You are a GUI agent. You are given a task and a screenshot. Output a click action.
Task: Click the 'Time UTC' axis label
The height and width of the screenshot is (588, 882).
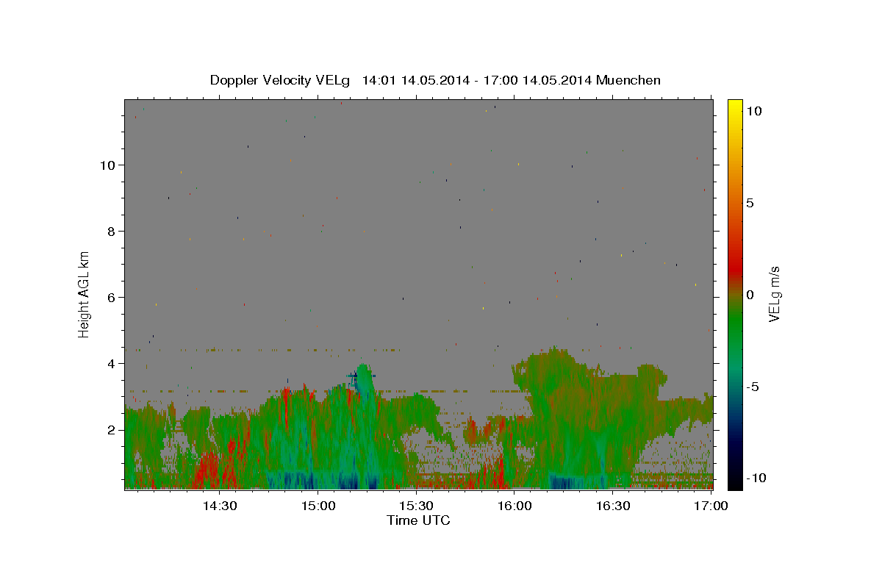[x=418, y=520]
